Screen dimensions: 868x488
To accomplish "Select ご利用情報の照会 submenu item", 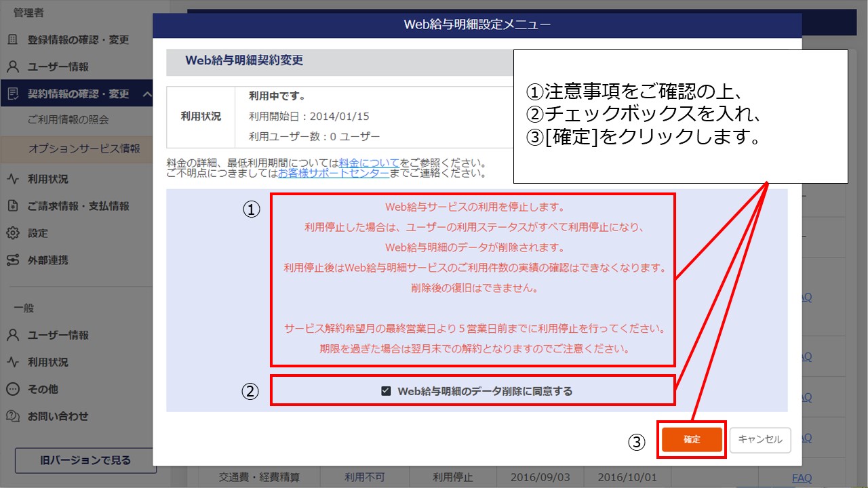I will pyautogui.click(x=68, y=120).
